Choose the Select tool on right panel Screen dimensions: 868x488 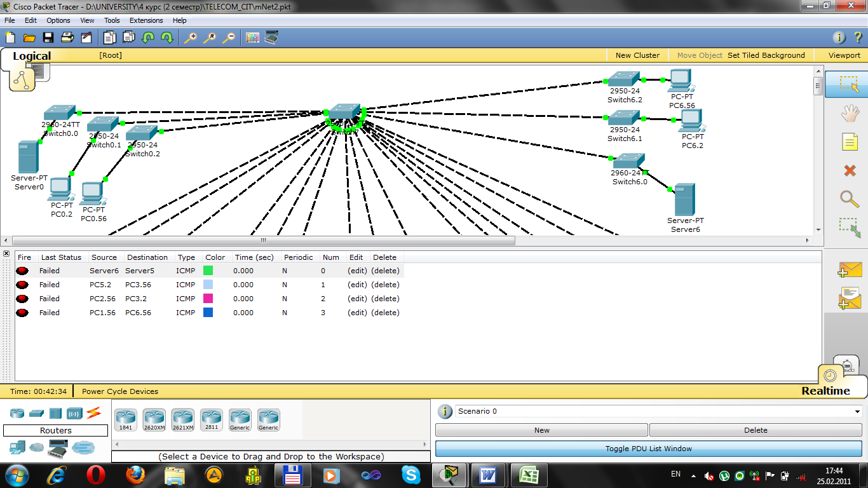click(849, 84)
